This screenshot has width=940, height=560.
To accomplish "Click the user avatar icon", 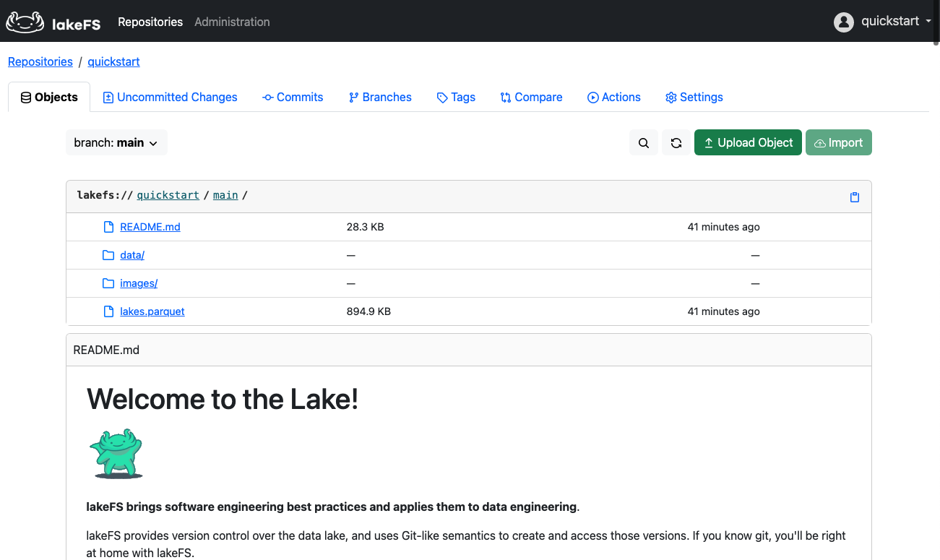I will (x=843, y=22).
